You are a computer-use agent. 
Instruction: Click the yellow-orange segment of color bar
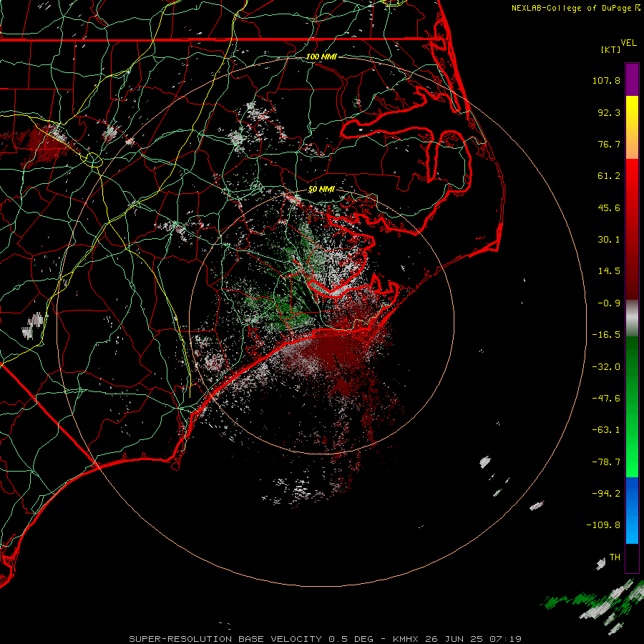tap(632, 127)
